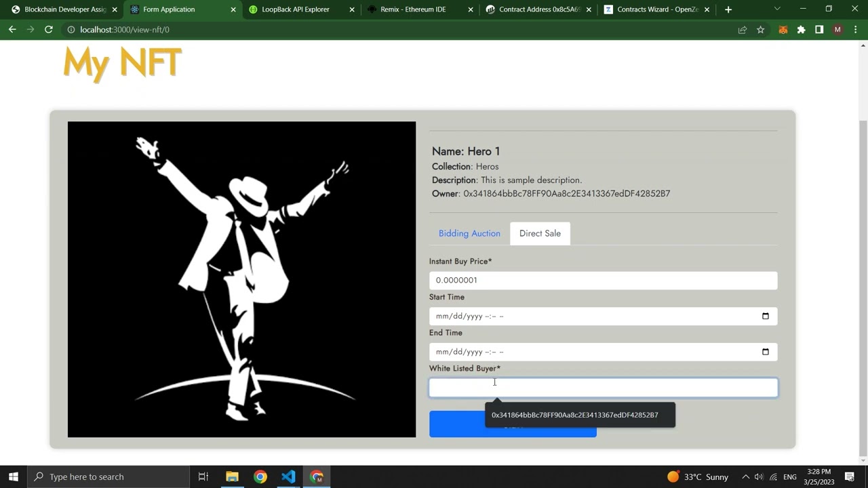868x488 pixels.
Task: Select the Direct Sale tab
Action: click(x=540, y=233)
